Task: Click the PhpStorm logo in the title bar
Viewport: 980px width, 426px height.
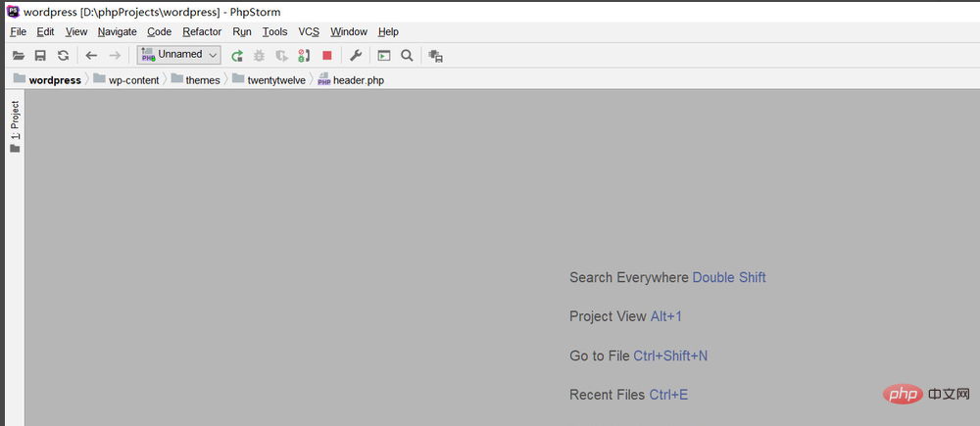Action: coord(12,11)
